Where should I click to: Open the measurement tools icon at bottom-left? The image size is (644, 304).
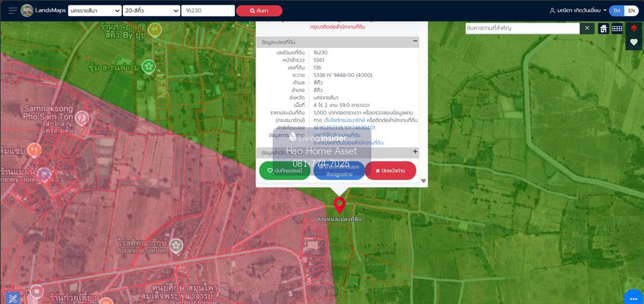pyautogui.click(x=12, y=297)
